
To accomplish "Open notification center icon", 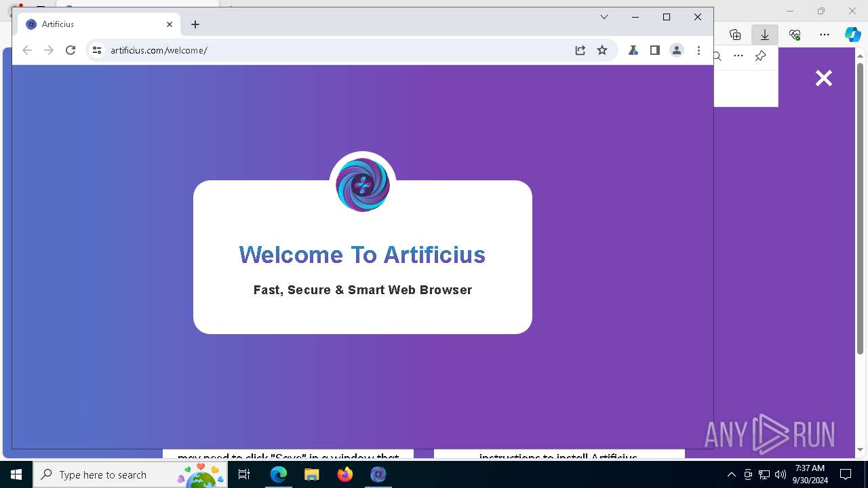I will coord(846,474).
